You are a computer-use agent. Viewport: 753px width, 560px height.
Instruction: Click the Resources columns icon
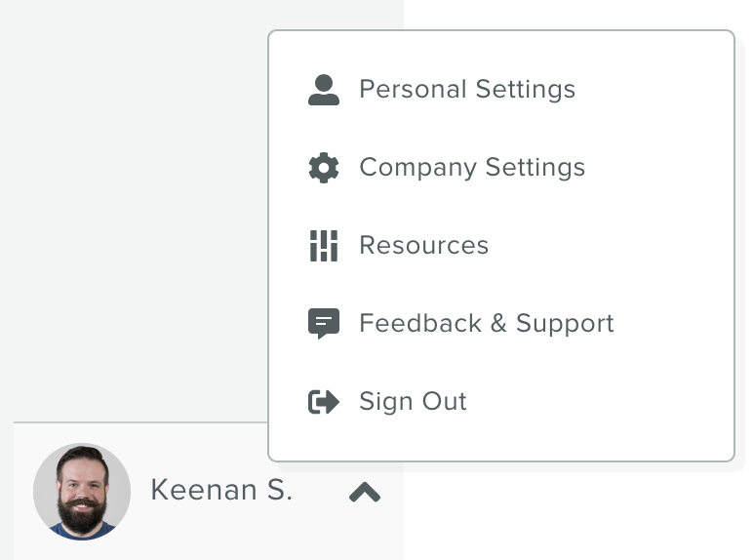tap(324, 246)
